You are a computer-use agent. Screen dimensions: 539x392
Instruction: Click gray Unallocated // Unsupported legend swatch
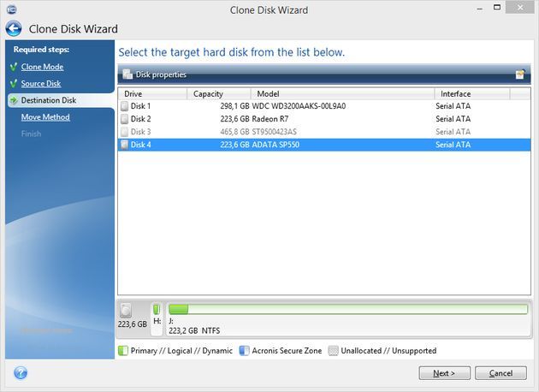[333, 351]
